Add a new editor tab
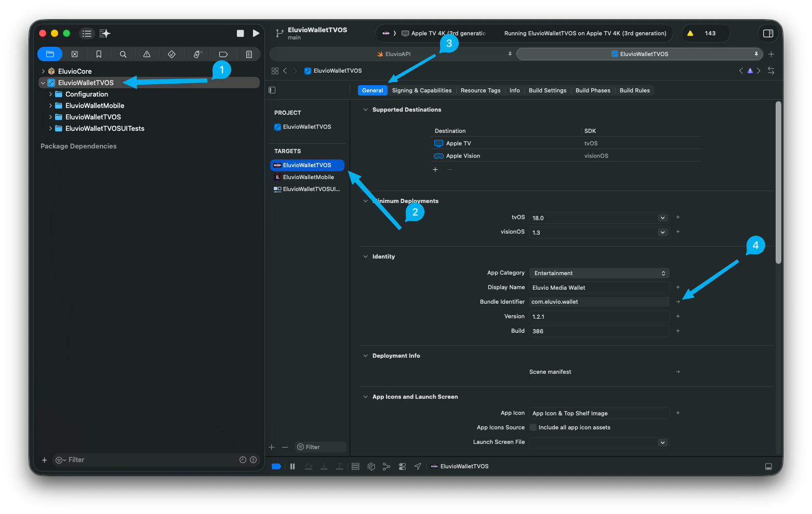Viewport: 812px width, 514px height. (x=771, y=54)
